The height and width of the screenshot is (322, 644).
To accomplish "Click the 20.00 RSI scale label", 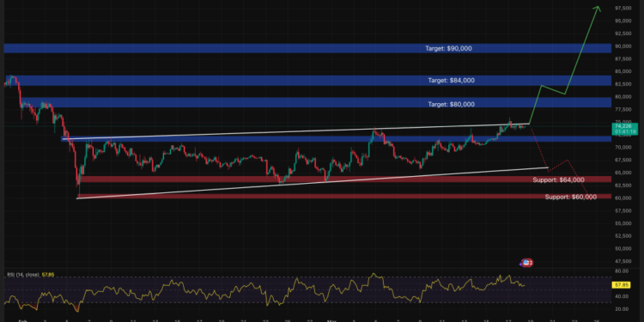I will (x=623, y=309).
